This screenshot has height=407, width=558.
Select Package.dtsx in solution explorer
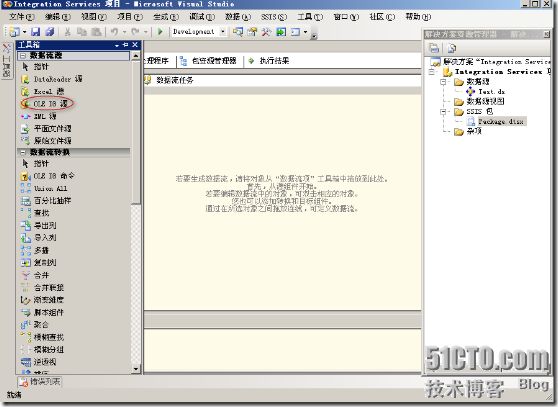496,121
